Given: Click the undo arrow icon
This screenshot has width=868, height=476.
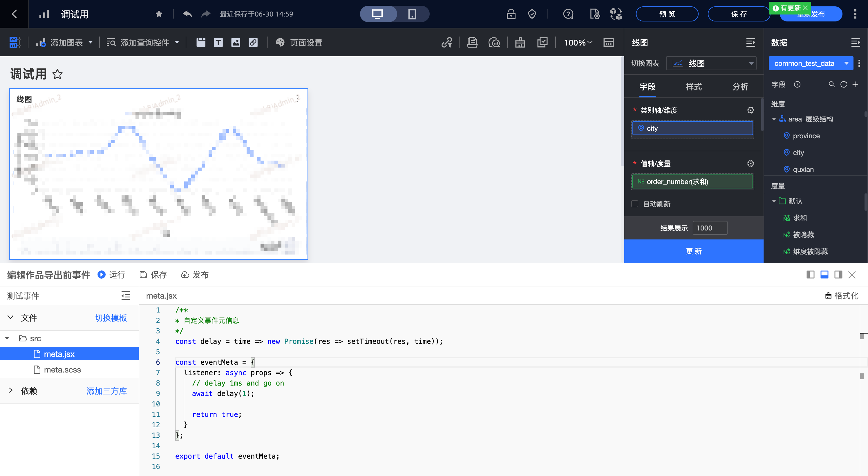Looking at the screenshot, I should (187, 14).
